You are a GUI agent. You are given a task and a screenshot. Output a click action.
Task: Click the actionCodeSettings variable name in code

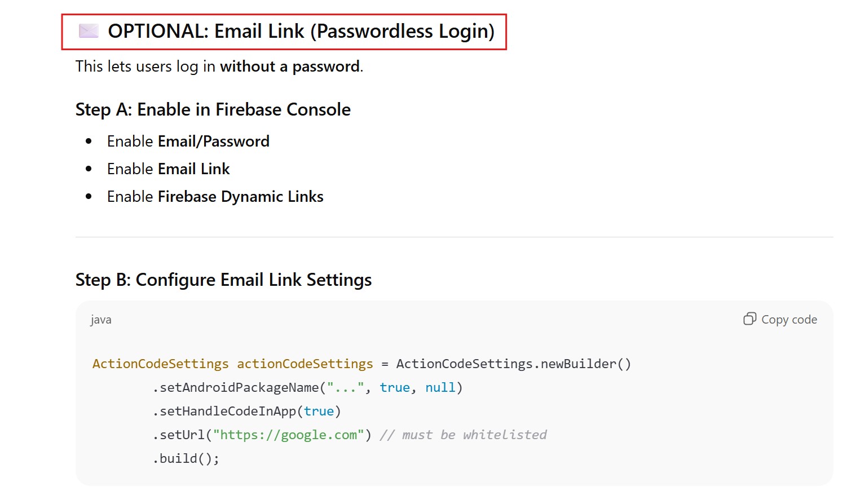click(x=305, y=364)
